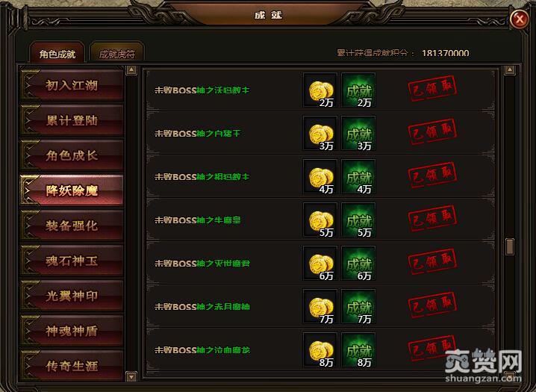The width and height of the screenshot is (536, 392).
Task: Open the 装备强化 achievement category
Action: click(72, 225)
